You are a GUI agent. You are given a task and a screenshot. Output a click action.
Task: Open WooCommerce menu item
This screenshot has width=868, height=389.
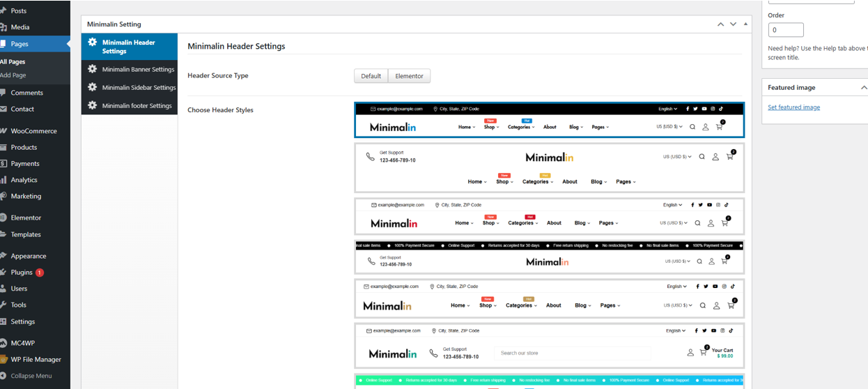click(x=34, y=131)
